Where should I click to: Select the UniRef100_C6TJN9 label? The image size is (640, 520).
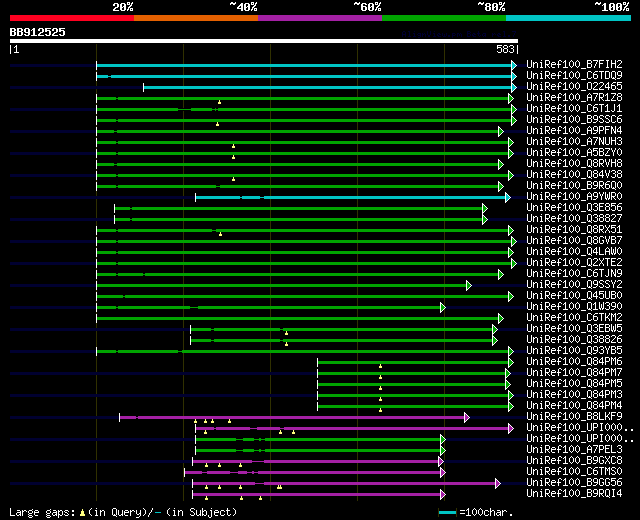point(574,274)
